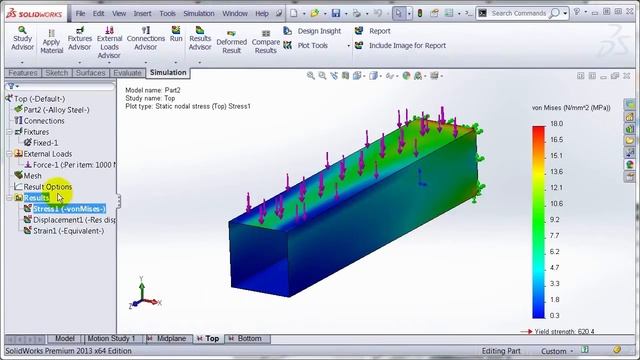Create a new document icon
Viewport: 640px width, 360px height.
click(294, 13)
